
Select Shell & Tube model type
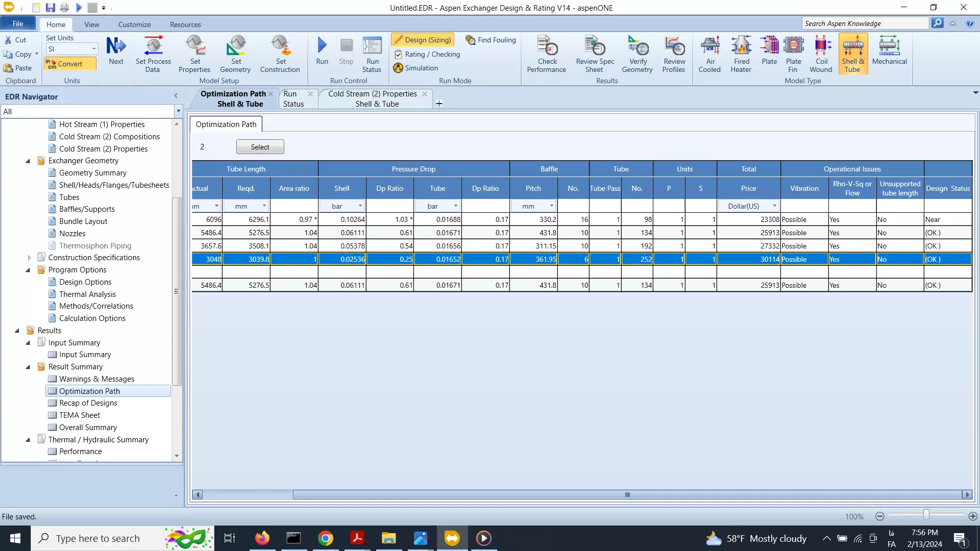click(x=853, y=55)
